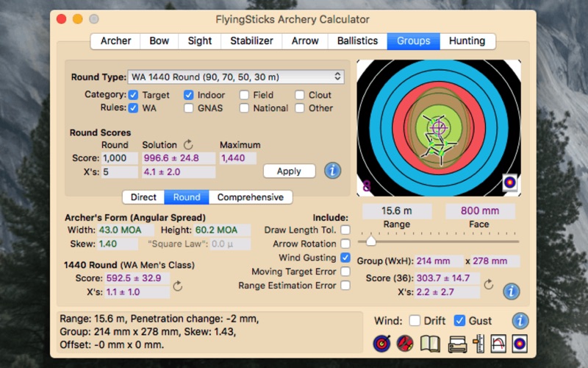Click the Apply button
The height and width of the screenshot is (368, 588).
(x=289, y=171)
